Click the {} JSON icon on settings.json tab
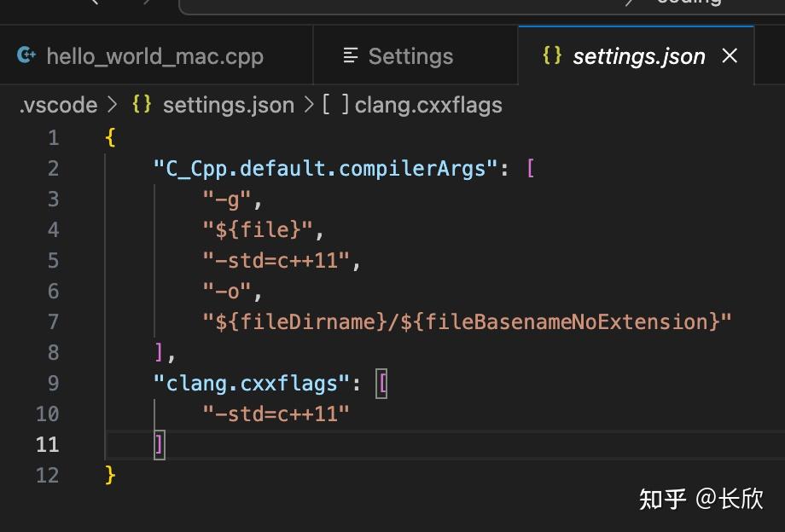 coord(552,56)
